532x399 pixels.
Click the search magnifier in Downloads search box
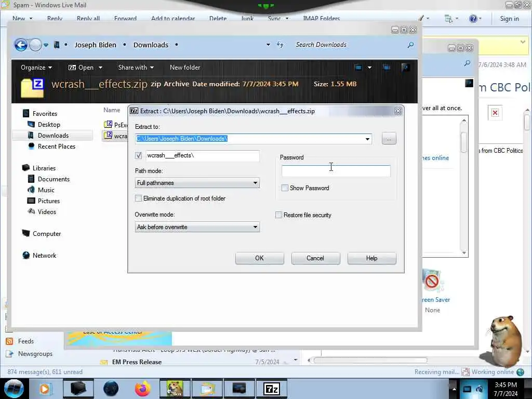point(410,45)
